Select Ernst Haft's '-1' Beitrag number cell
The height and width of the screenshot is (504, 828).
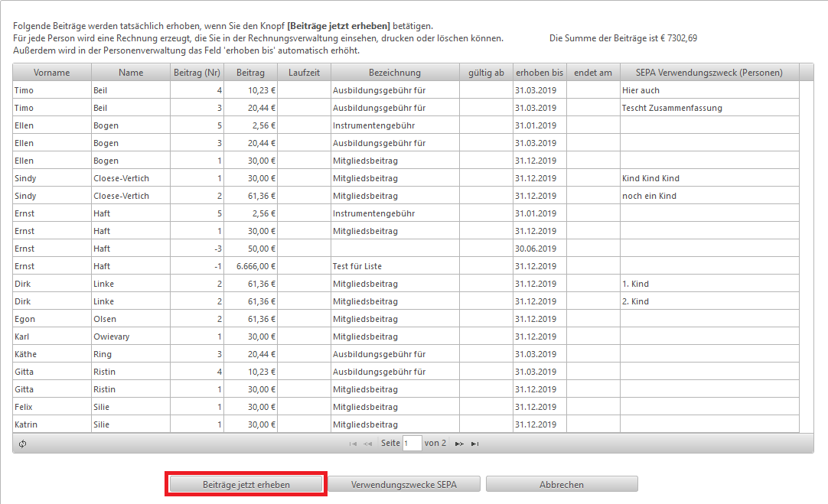tap(197, 266)
